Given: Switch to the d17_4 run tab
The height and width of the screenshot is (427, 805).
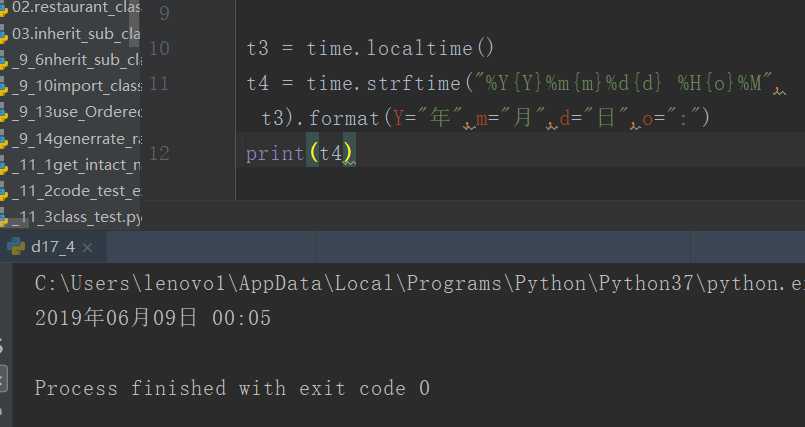Looking at the screenshot, I should 53,247.
